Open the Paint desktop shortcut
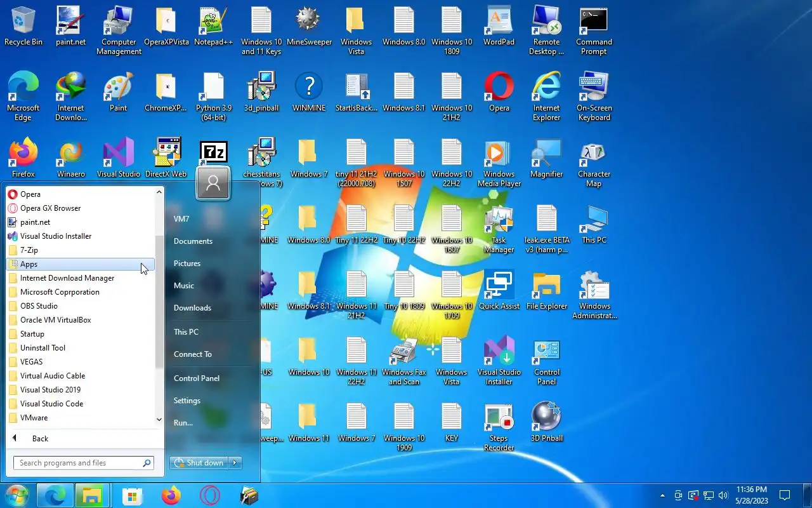 click(119, 92)
